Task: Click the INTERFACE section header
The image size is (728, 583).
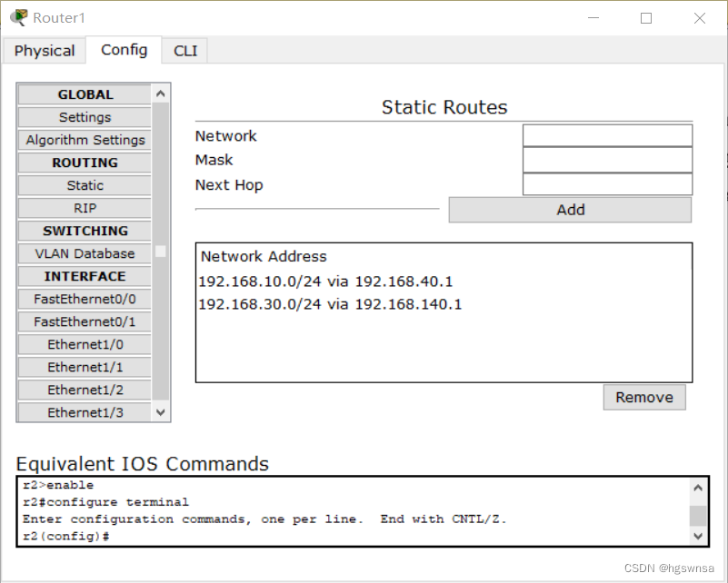Action: tap(85, 276)
